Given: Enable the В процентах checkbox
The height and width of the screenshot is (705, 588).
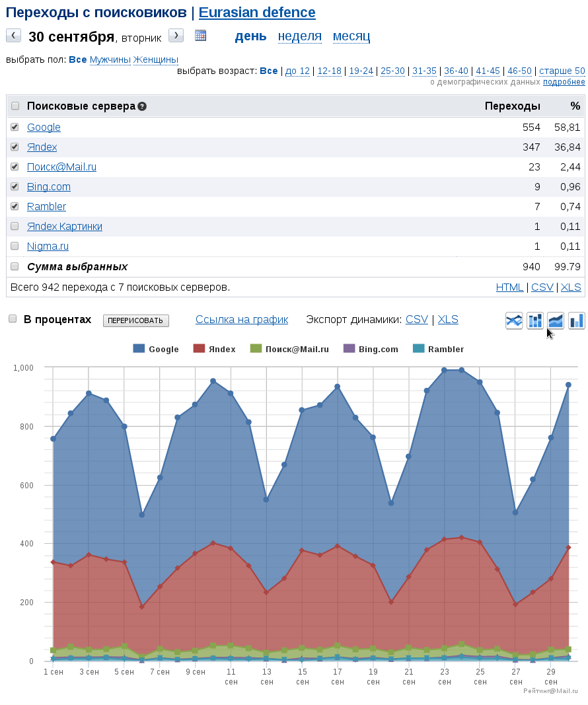Looking at the screenshot, I should (x=13, y=318).
